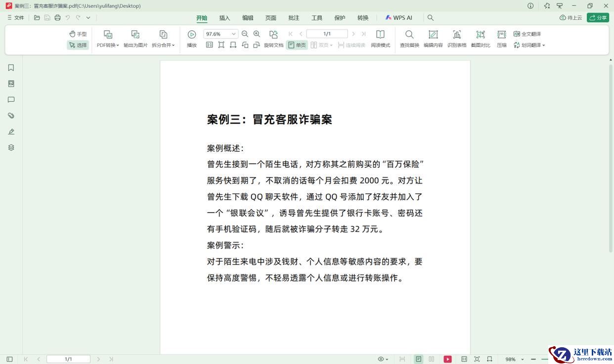Go to last page in toolbar
Image resolution: width=614 pixels, height=364 pixels.
[363, 34]
